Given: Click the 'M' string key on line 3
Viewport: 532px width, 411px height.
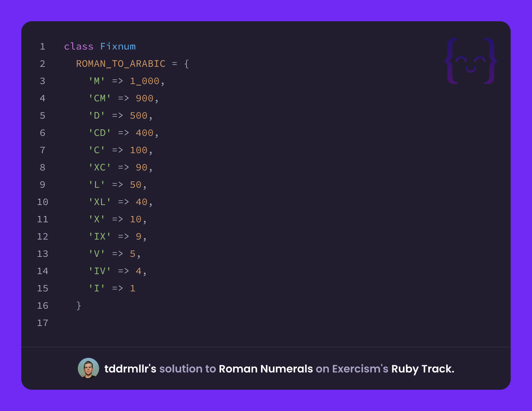Looking at the screenshot, I should pyautogui.click(x=97, y=81).
